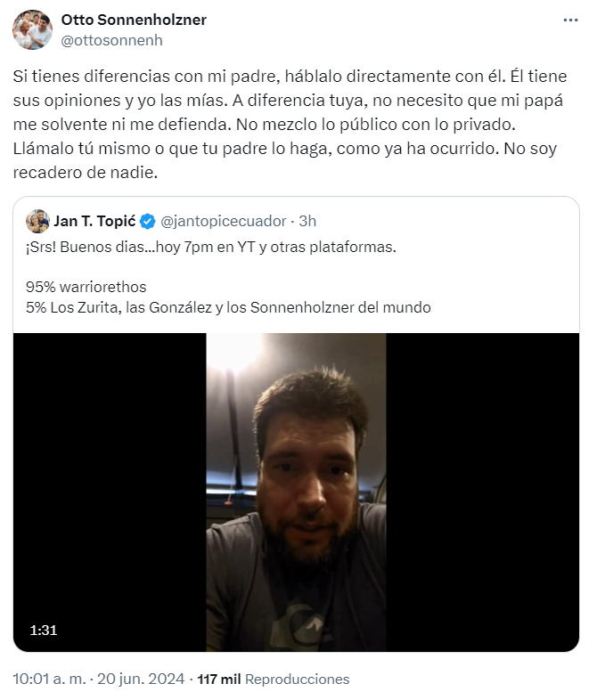Open the quoted tweet's 3h timestamp
Screen dimensions: 589x700
click(307, 221)
